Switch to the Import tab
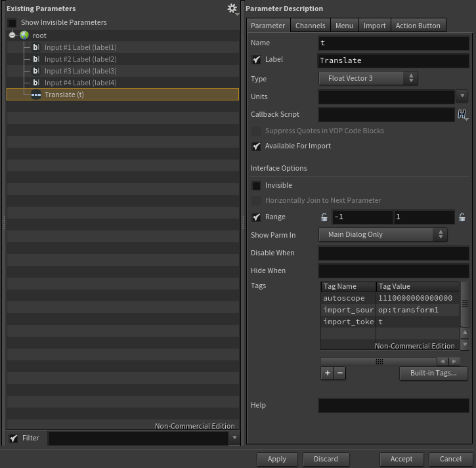The image size is (476, 468). coord(375,26)
